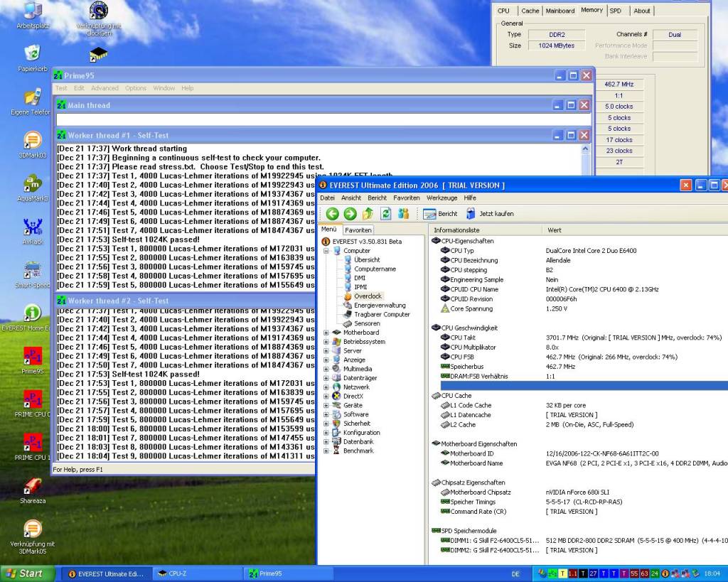Click the tray icon showing temperature 63
The image size is (728, 582).
coord(644,573)
